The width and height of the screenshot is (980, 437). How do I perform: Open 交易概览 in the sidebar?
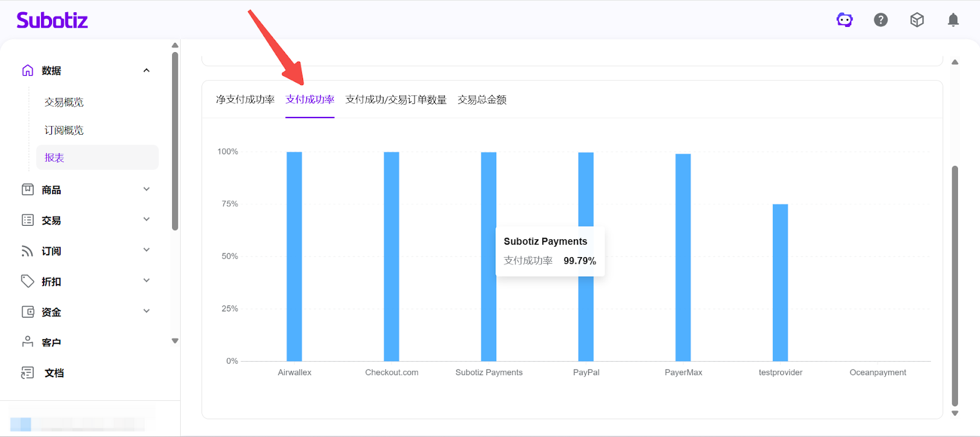64,102
